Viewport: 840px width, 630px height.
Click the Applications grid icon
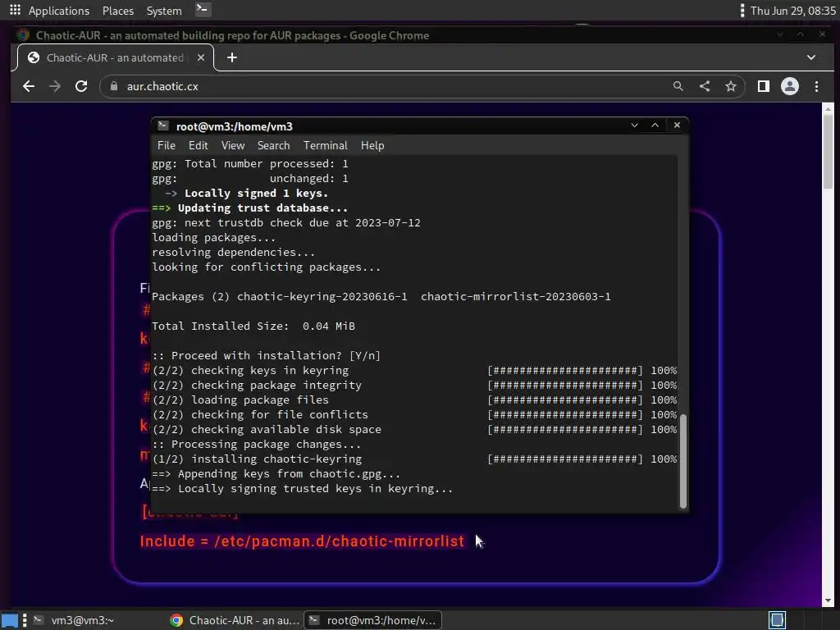point(15,10)
